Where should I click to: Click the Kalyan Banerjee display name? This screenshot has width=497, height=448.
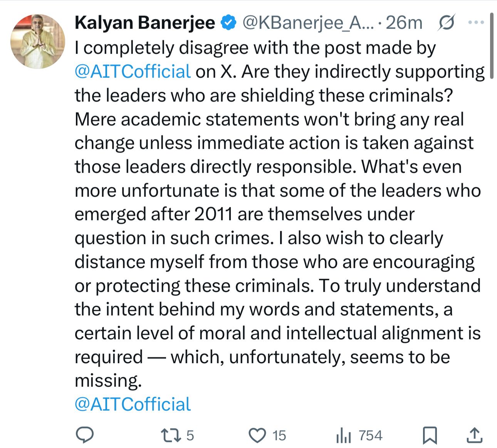click(x=145, y=23)
